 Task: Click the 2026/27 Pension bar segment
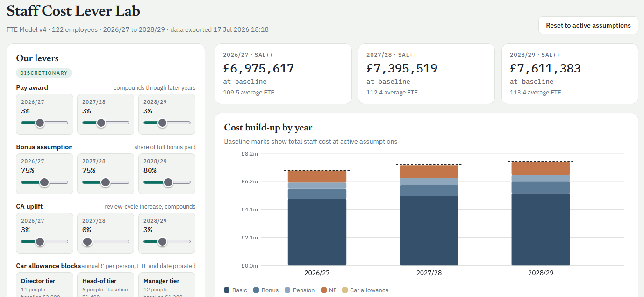pyautogui.click(x=317, y=186)
